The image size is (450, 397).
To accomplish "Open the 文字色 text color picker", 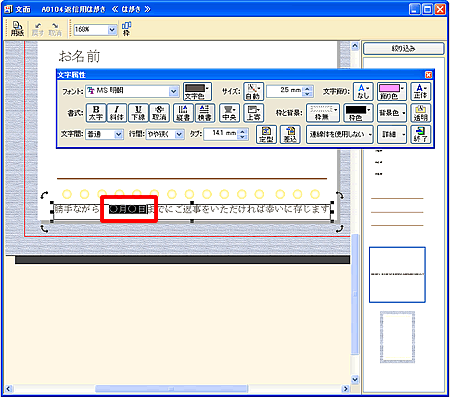I will click(197, 92).
